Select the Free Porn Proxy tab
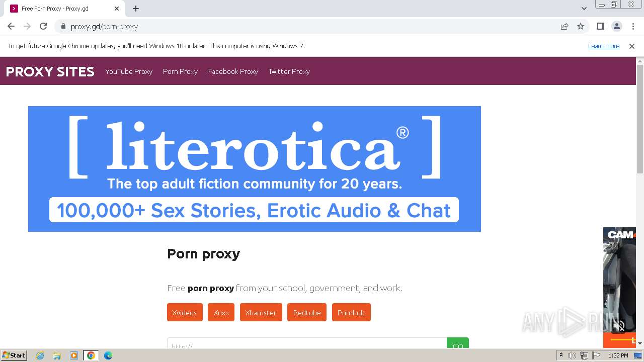Screen dimensions: 644x362 pyautogui.click(x=65, y=9)
